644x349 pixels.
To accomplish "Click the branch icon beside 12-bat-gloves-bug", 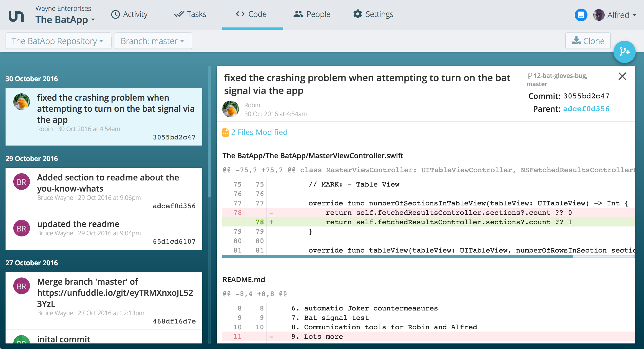I will (x=530, y=76).
